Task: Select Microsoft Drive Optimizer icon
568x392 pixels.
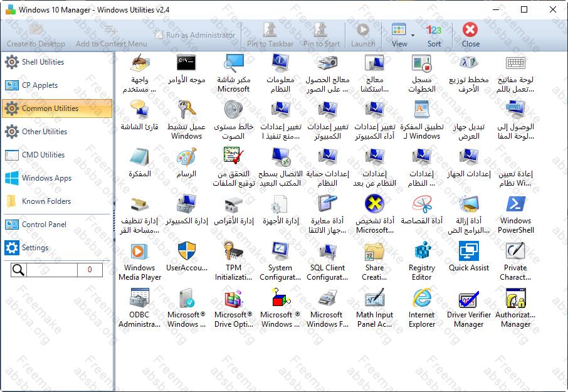Action: (x=234, y=298)
